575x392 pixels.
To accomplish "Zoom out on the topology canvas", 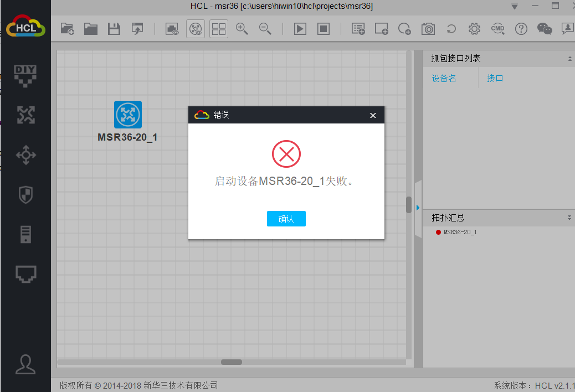I will coord(265,29).
